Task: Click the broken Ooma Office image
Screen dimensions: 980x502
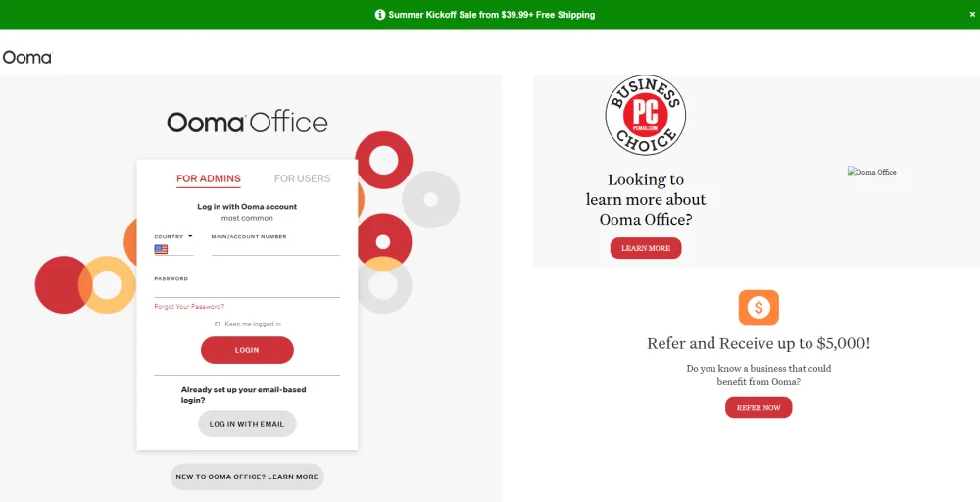Action: pos(872,172)
